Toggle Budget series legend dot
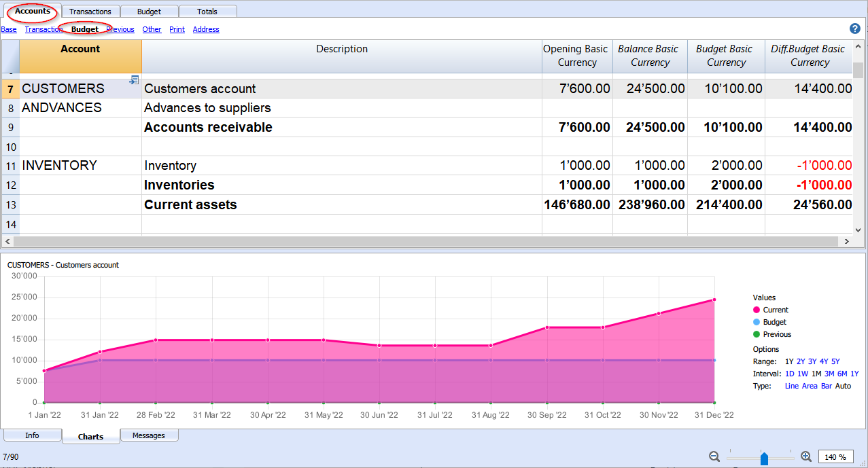The width and height of the screenshot is (868, 468). click(757, 322)
